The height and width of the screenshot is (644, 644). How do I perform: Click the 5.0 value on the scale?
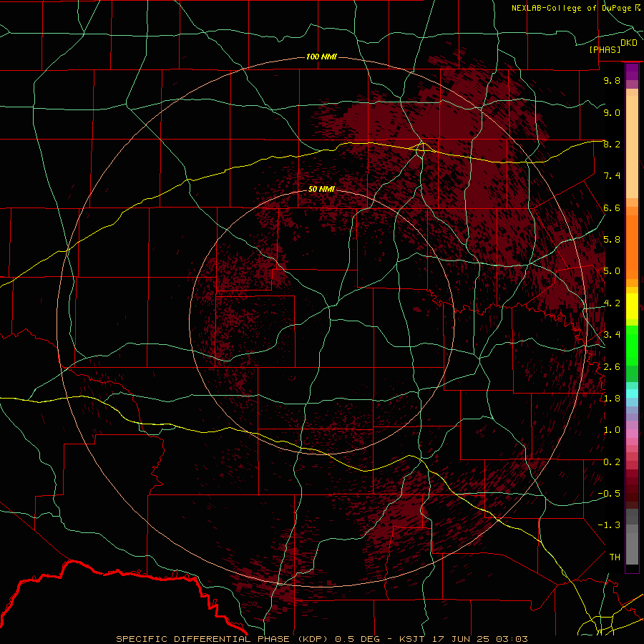[612, 271]
